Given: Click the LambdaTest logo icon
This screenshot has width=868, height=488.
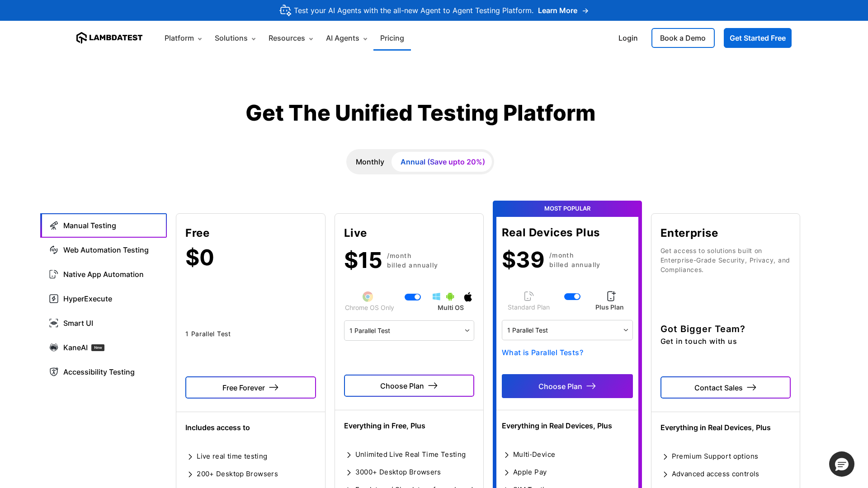Looking at the screenshot, I should tap(81, 38).
